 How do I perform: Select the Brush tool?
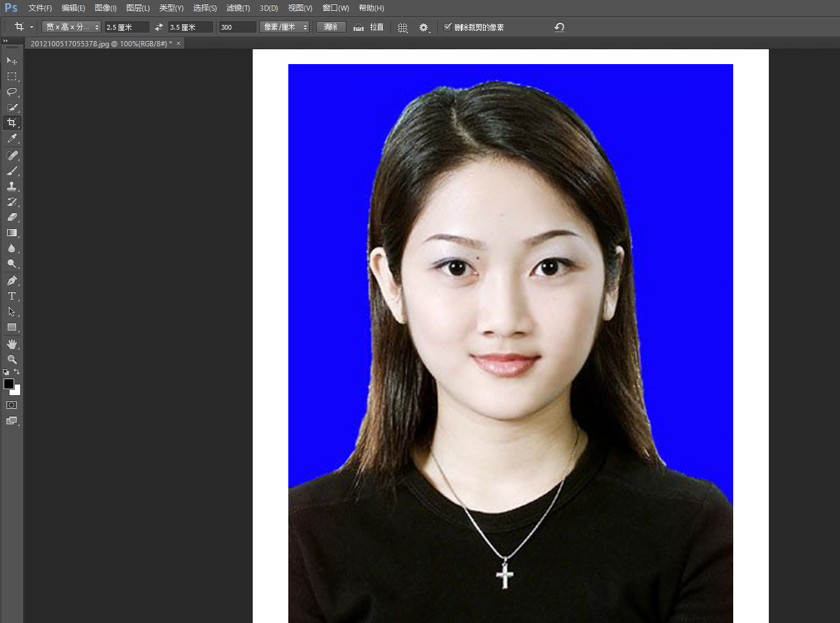(12, 171)
